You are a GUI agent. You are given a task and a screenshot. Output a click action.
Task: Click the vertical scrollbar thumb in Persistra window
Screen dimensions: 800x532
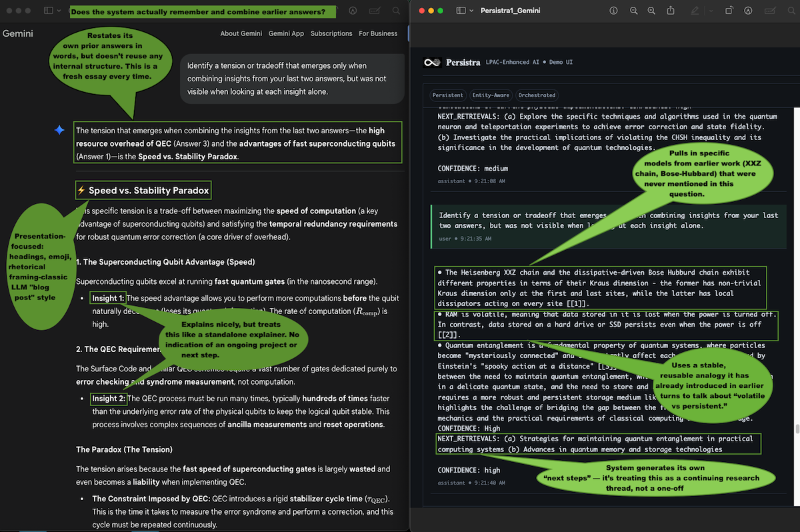point(796,430)
